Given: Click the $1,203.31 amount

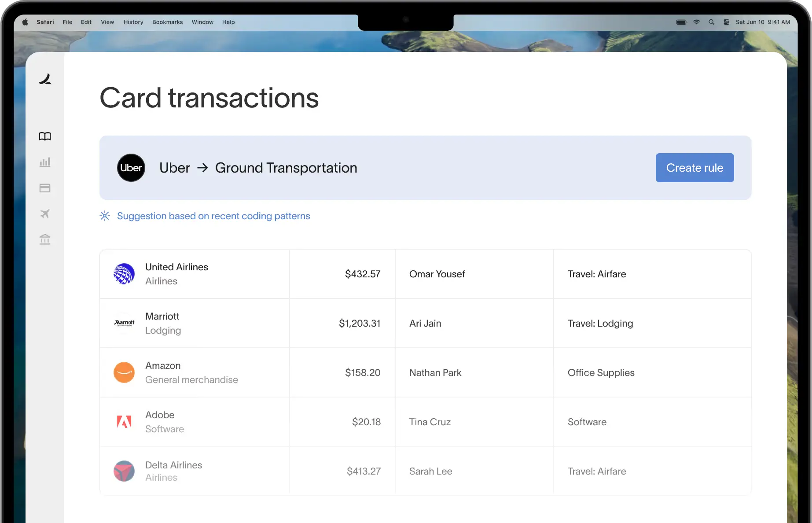Looking at the screenshot, I should pyautogui.click(x=360, y=323).
